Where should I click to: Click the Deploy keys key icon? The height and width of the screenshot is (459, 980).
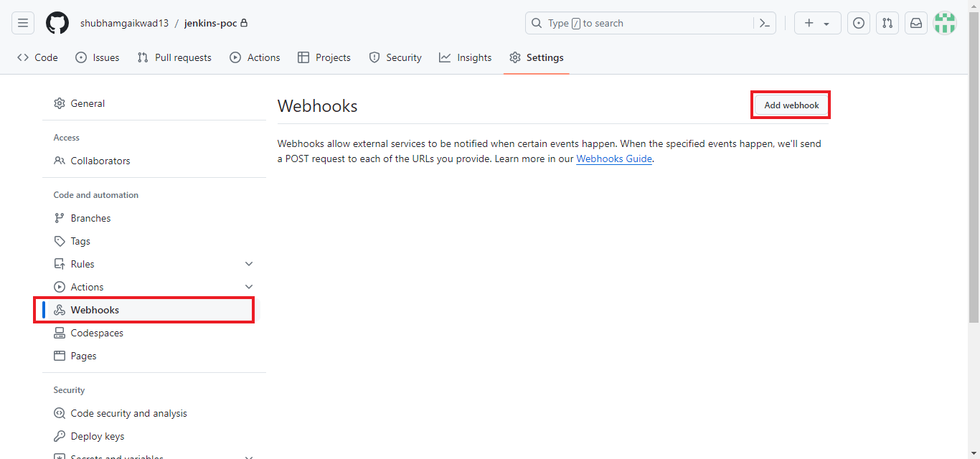coord(60,436)
